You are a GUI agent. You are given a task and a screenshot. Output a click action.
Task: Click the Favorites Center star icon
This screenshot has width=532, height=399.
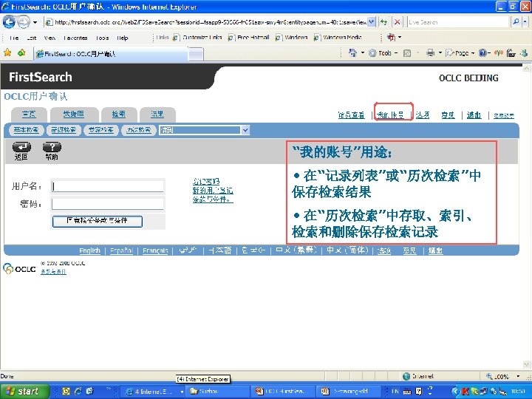point(7,52)
